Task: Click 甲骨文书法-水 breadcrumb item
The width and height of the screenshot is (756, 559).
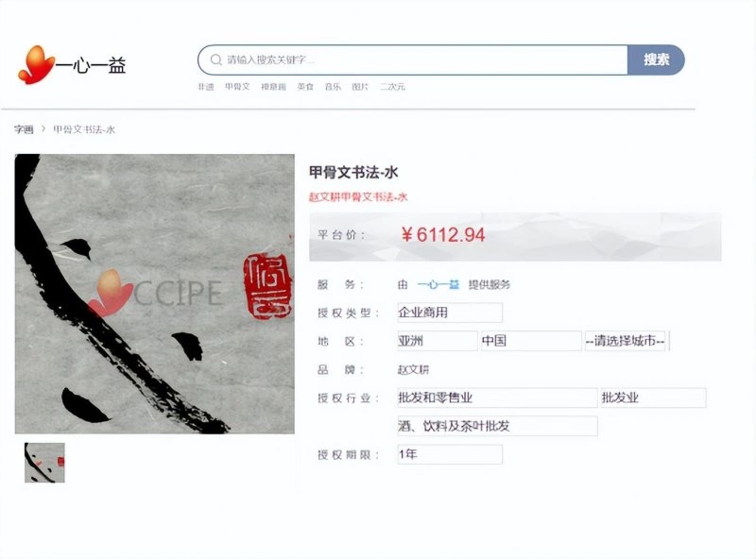Action: [x=84, y=129]
